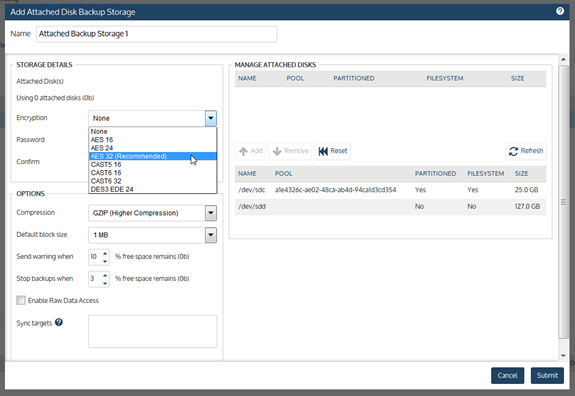Click lower table POOL column header
The height and width of the screenshot is (396, 575).
(283, 173)
